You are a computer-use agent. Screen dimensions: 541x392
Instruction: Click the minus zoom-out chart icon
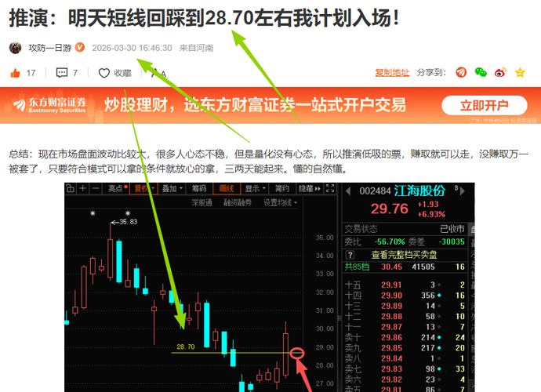(x=96, y=188)
